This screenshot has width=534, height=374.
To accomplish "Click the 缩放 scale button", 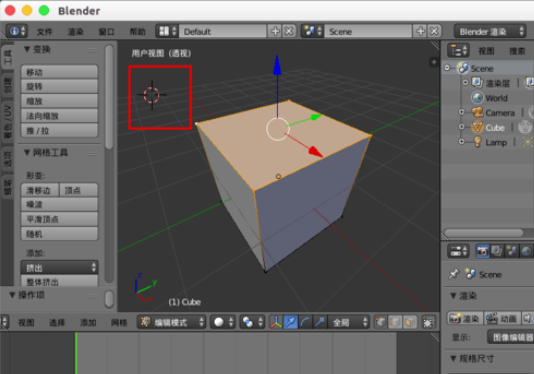I will click(x=59, y=101).
